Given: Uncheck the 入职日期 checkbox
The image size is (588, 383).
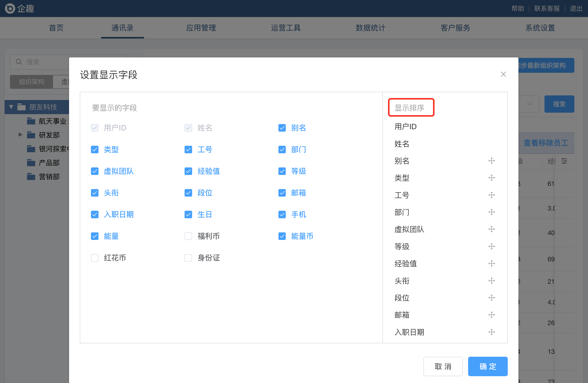Looking at the screenshot, I should tap(95, 214).
